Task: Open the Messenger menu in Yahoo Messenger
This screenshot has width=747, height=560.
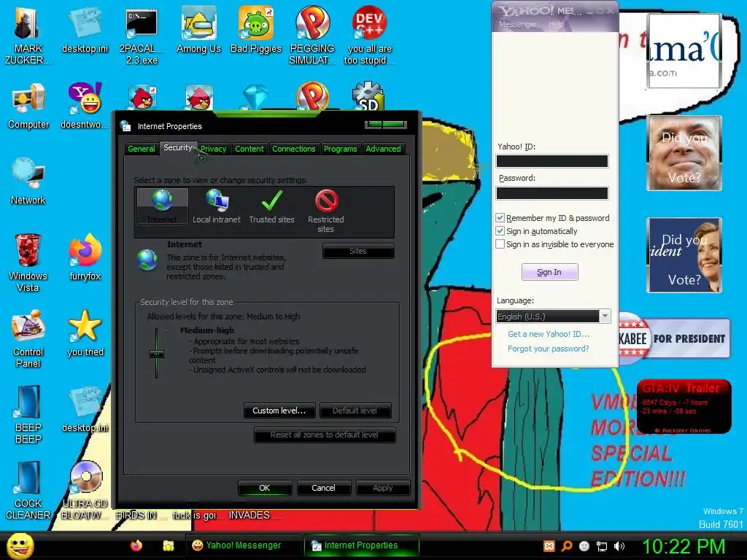Action: click(517, 24)
